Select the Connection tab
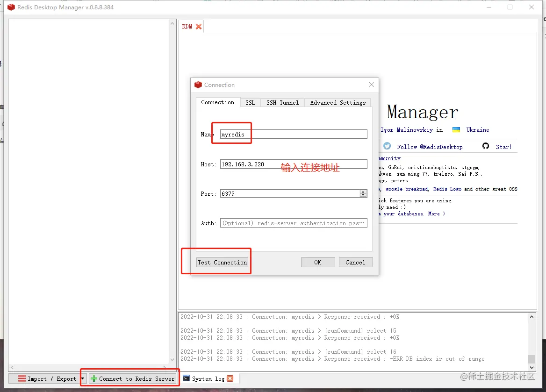 (218, 102)
